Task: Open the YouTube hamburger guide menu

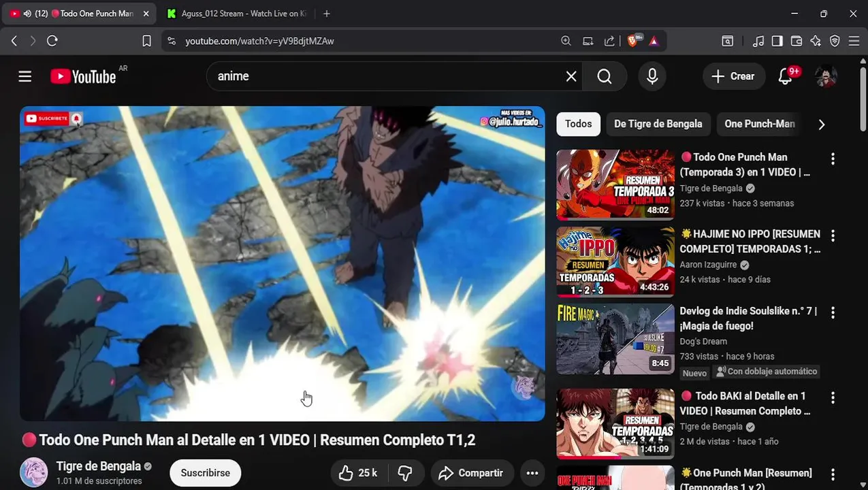Action: pos(25,76)
